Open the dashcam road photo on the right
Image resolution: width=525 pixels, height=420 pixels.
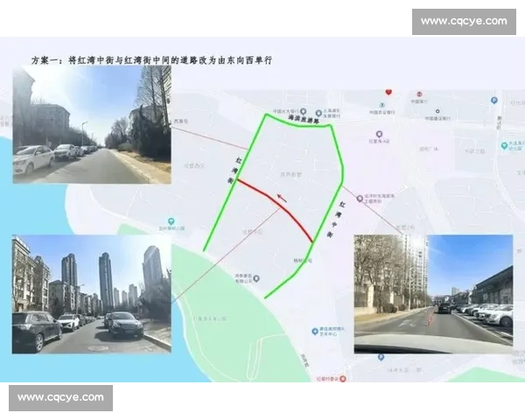tap(433, 294)
